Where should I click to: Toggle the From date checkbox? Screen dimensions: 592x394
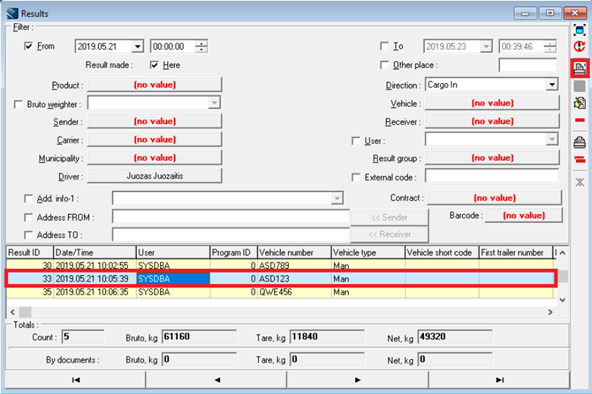(28, 46)
